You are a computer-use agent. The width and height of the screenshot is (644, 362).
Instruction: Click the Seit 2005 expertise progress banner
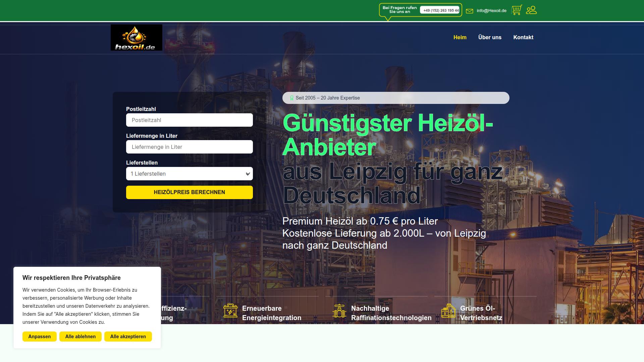(x=396, y=98)
